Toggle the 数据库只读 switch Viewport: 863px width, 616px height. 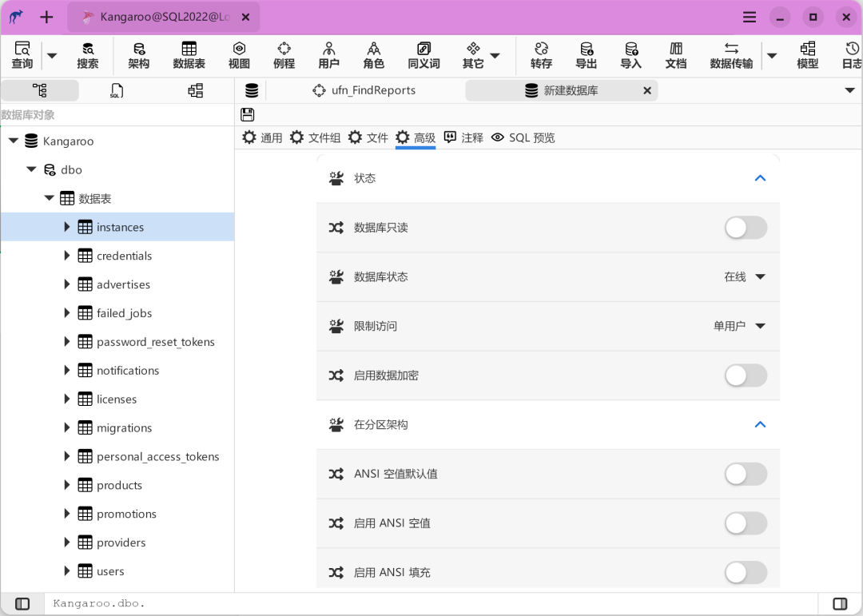[x=745, y=228]
